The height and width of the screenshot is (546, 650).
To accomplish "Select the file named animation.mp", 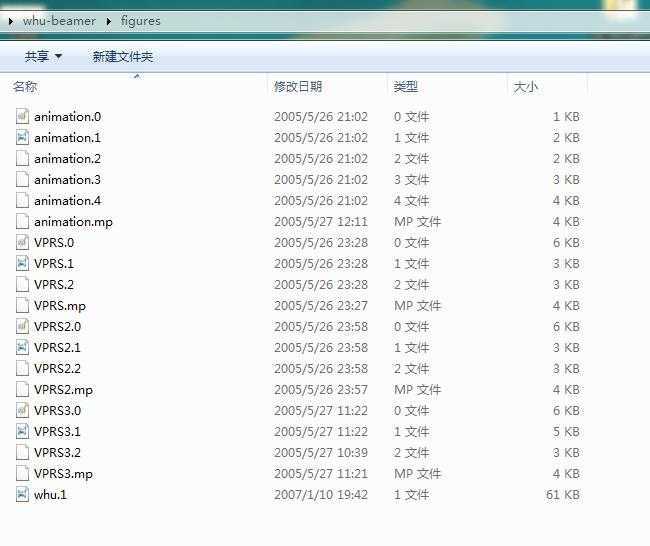I will coord(73,222).
